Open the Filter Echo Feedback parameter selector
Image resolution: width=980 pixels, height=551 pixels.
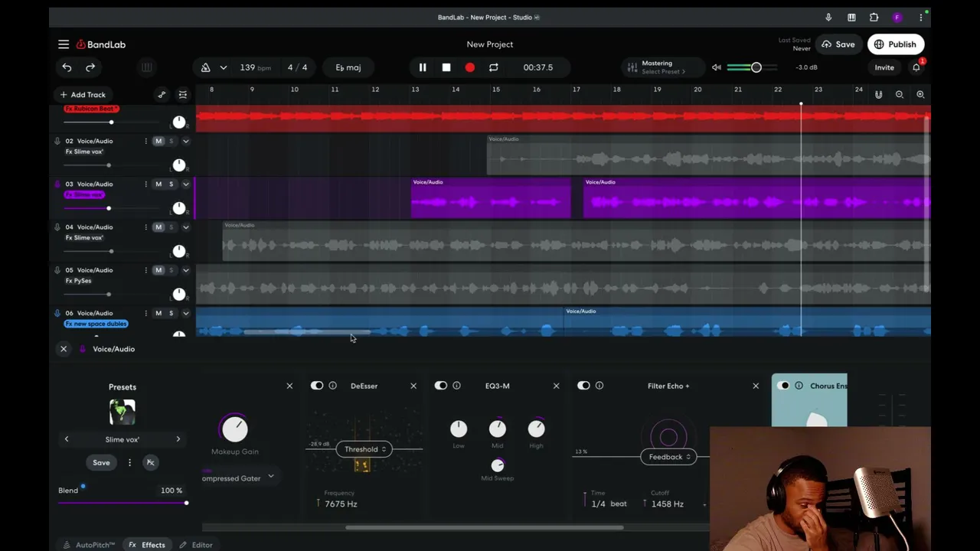669,457
